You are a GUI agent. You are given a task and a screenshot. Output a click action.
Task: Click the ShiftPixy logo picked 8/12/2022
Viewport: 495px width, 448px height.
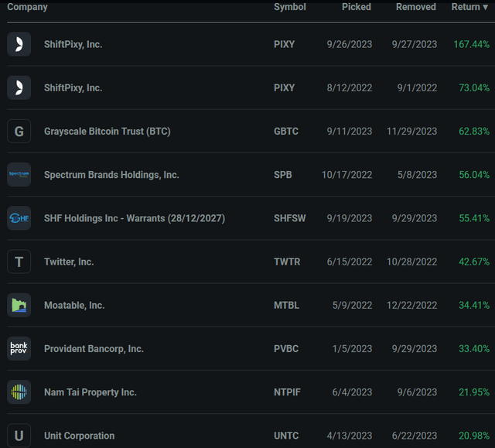[x=19, y=87]
